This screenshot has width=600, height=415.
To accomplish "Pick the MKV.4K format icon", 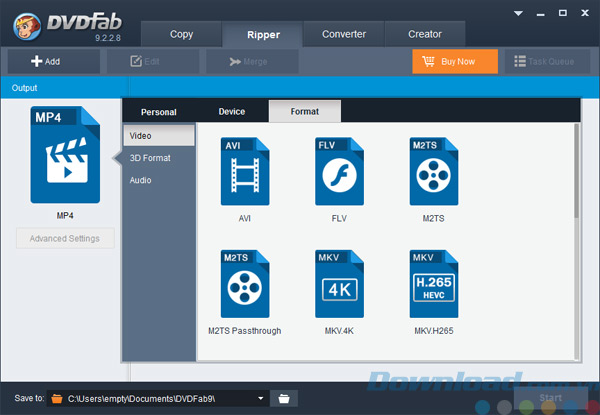I will tap(339, 284).
